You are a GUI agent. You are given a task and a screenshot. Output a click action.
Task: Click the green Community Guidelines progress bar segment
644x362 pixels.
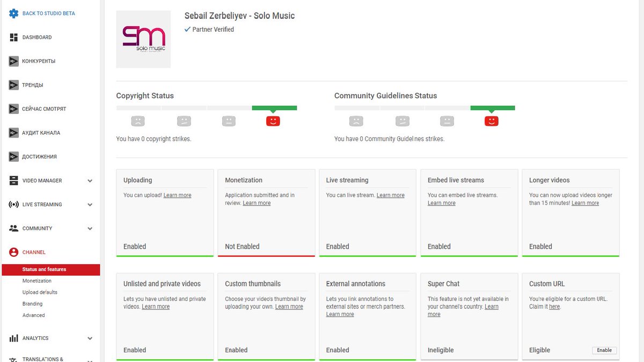point(493,108)
